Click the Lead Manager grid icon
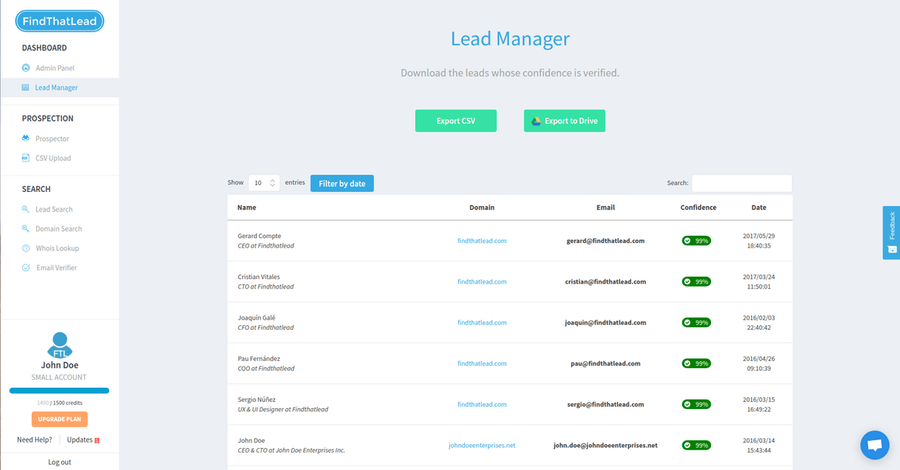The height and width of the screenshot is (470, 900). click(25, 87)
